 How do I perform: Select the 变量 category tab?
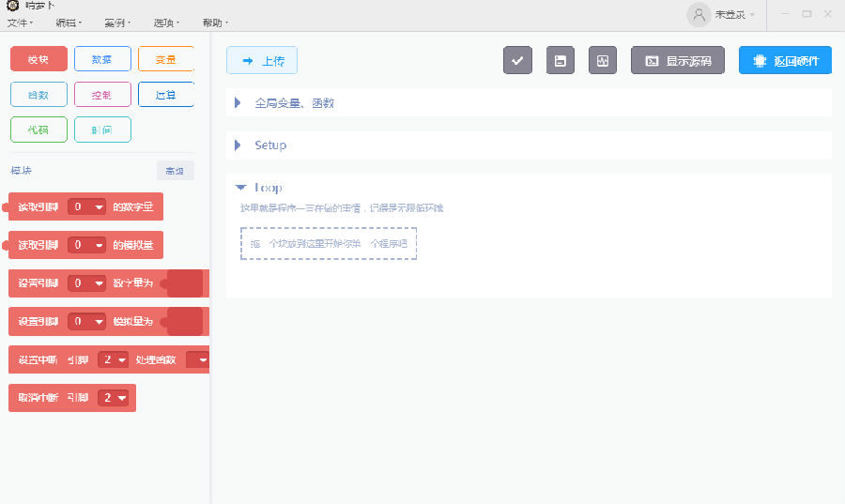[x=165, y=59]
